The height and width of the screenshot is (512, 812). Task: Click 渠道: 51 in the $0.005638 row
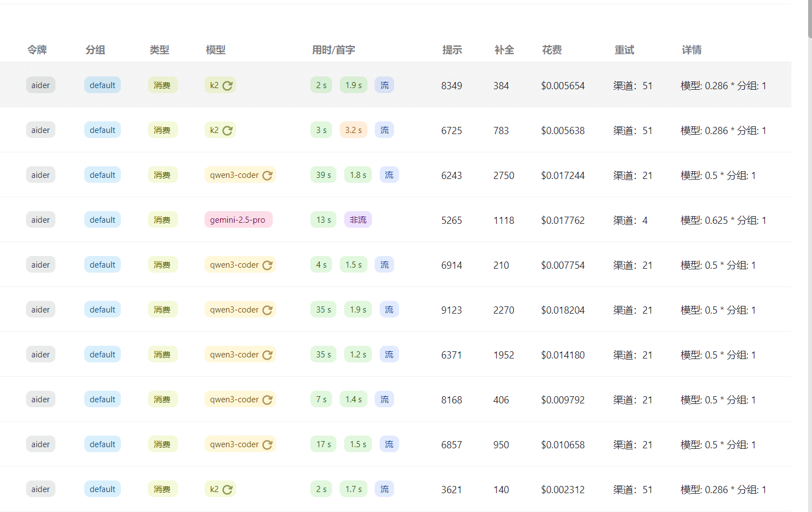click(x=633, y=131)
